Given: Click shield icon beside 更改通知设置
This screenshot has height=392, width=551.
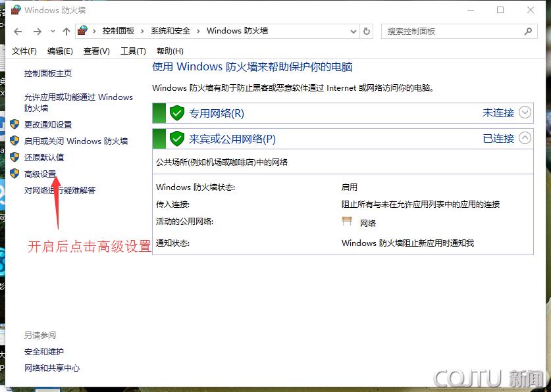Looking at the screenshot, I should pos(14,124).
